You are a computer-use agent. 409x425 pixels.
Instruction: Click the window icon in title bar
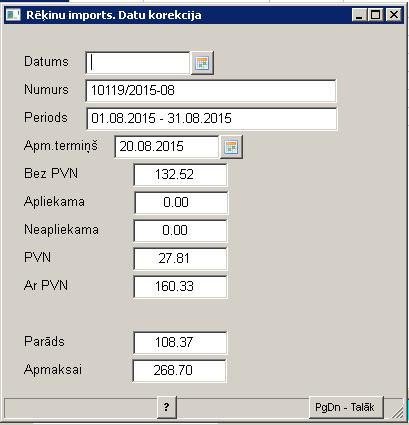coord(13,15)
